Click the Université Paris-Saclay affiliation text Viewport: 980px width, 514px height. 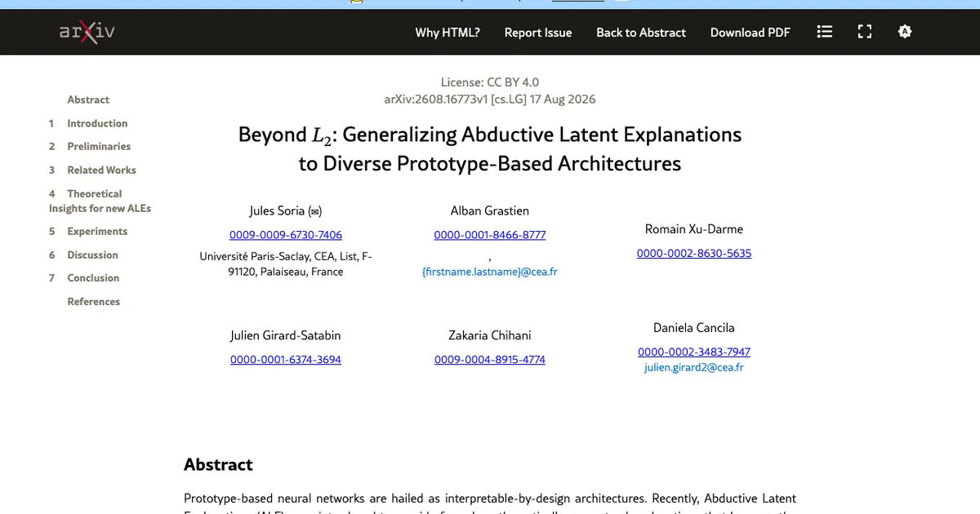tap(286, 264)
